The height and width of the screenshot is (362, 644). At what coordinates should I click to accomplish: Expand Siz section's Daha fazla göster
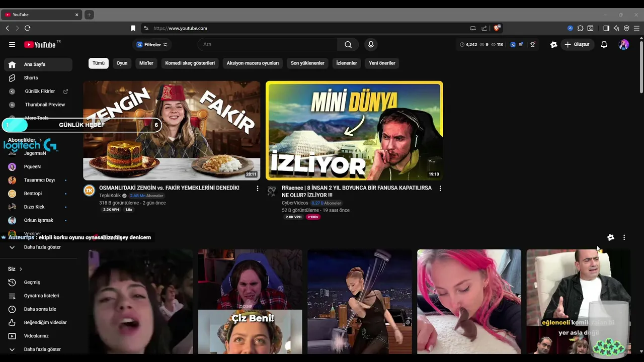point(38,349)
